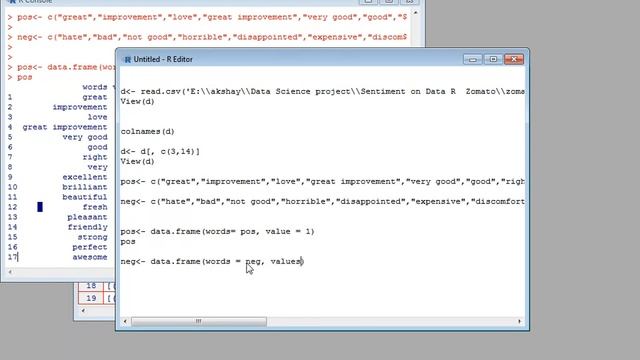
Task: Click the 'love' row in R Console
Action: (x=58, y=117)
